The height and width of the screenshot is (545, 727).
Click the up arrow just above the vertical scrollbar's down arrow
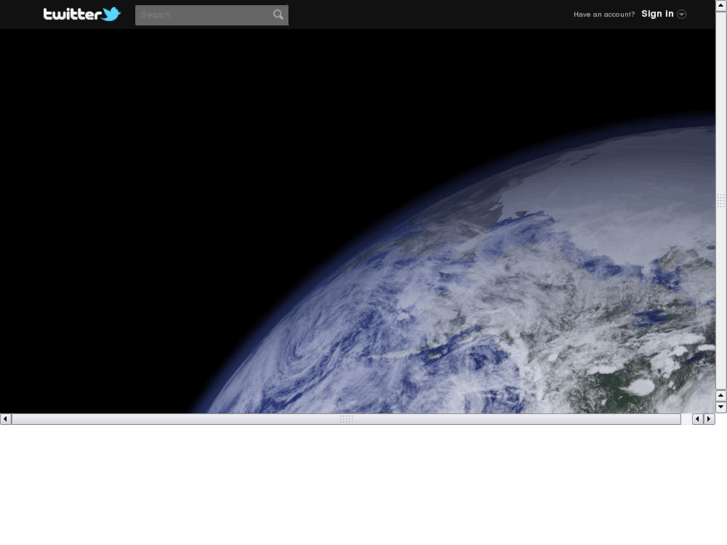(721, 396)
